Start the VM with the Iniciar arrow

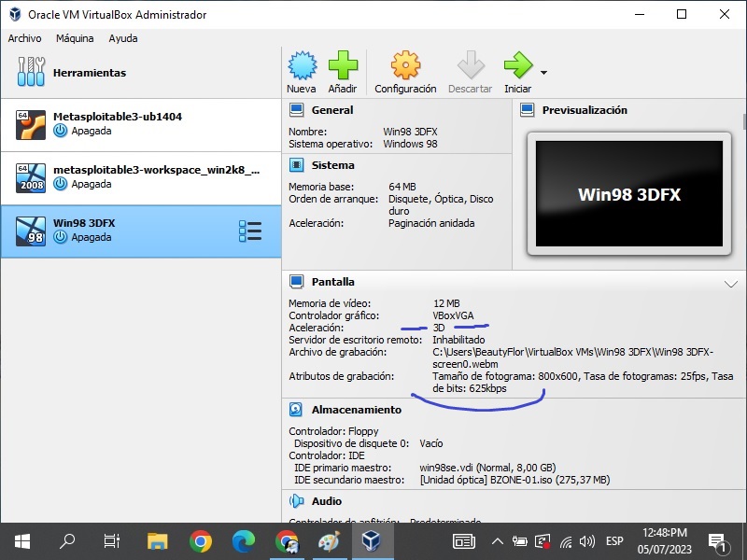point(518,65)
